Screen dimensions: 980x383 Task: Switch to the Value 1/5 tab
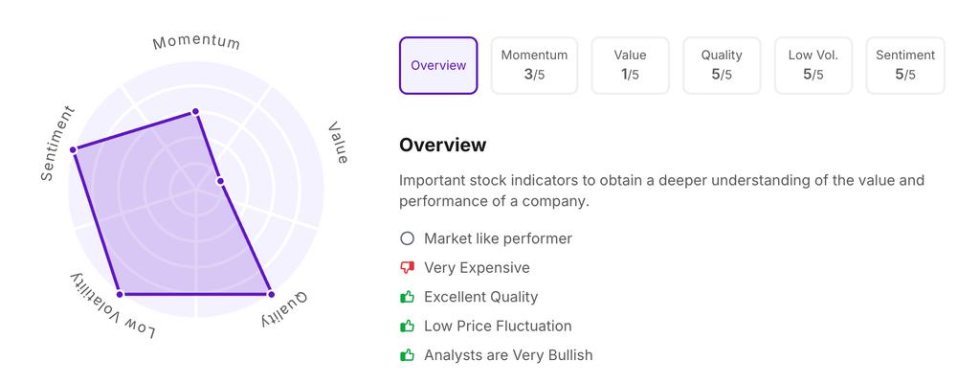coord(630,66)
